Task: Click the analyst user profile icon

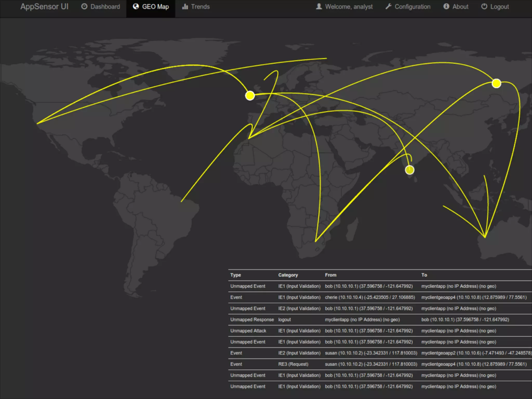Action: [319, 6]
